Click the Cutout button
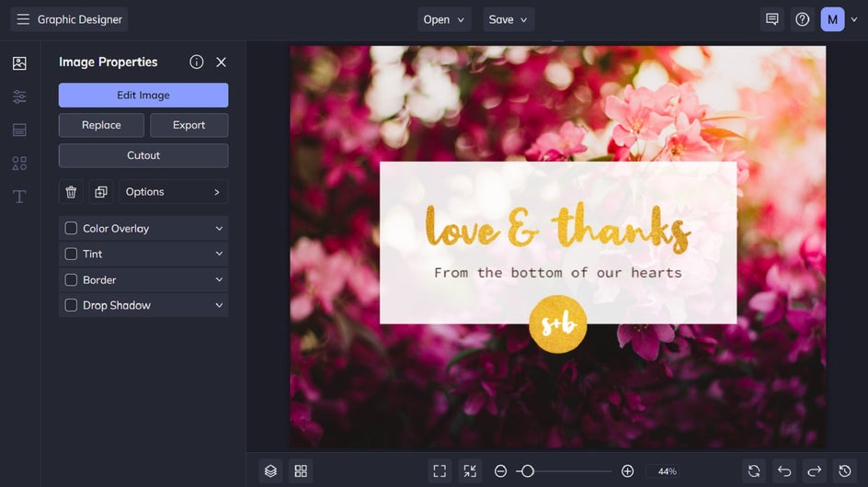Viewport: 868px width, 487px height. tap(143, 155)
